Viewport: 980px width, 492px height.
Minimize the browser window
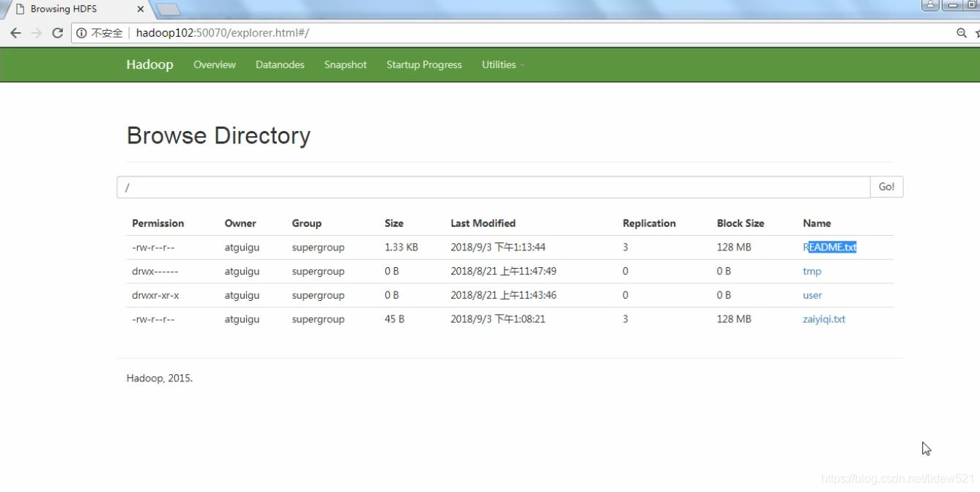[x=951, y=5]
